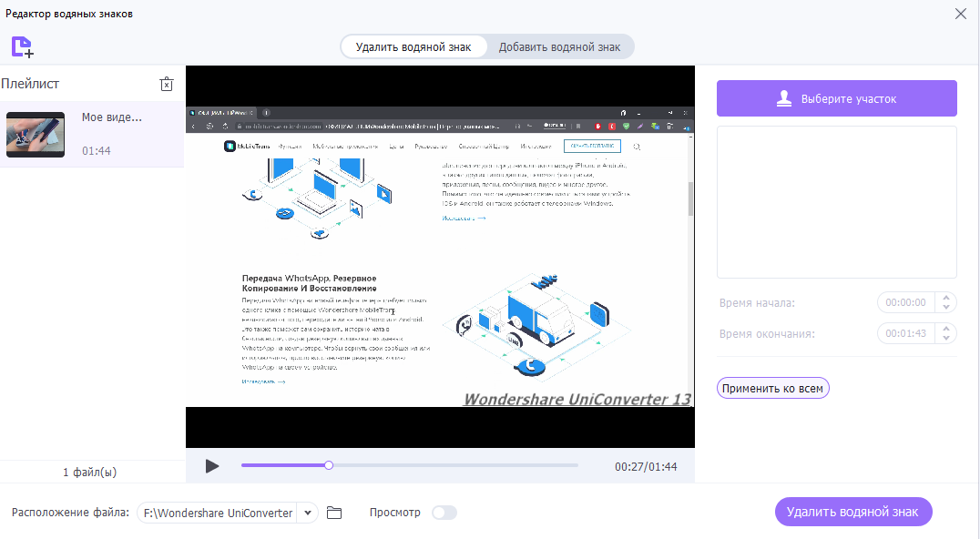The height and width of the screenshot is (539, 980).
Task: Click the playback progress slider handle
Action: point(329,465)
